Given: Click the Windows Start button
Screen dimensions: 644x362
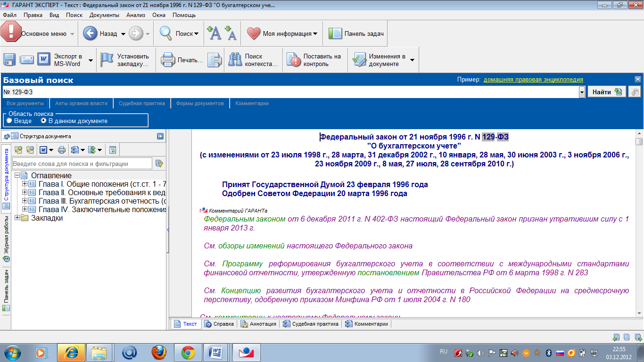Looking at the screenshot, I should point(13,352).
